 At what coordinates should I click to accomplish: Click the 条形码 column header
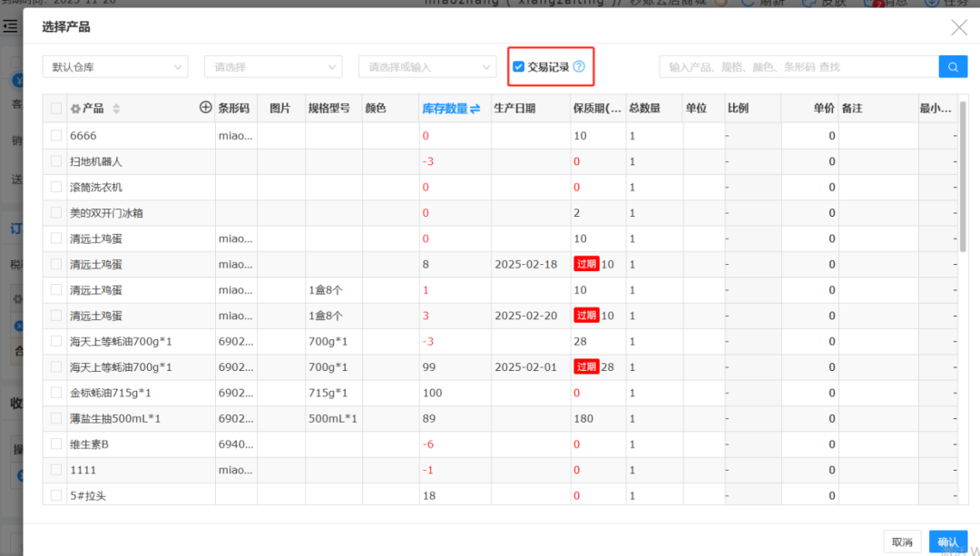234,108
